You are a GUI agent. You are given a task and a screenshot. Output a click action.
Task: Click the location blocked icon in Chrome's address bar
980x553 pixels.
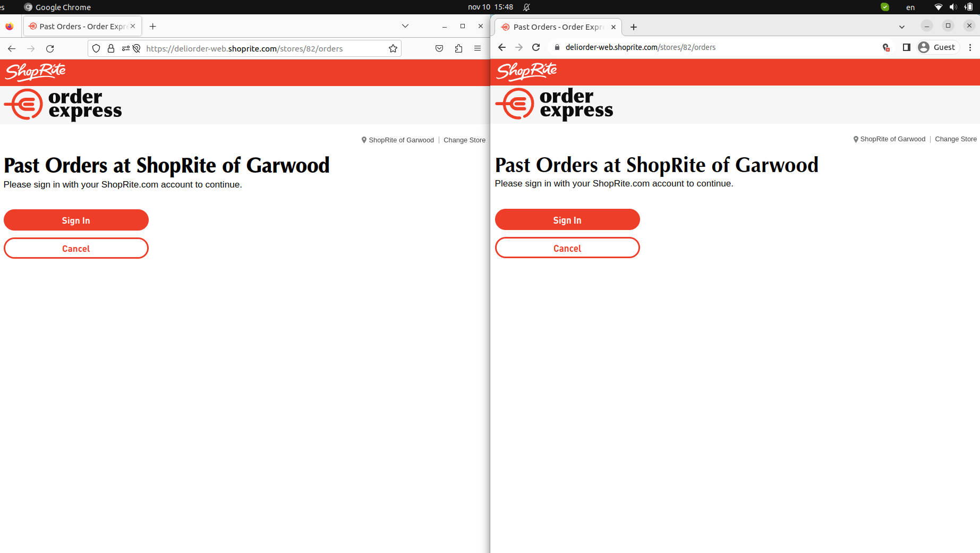pos(886,47)
